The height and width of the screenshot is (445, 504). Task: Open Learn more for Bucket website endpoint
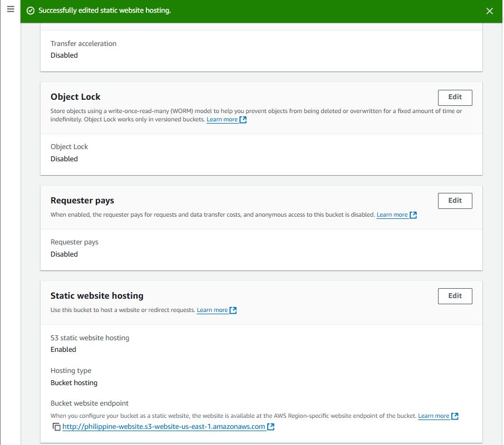[x=434, y=416]
